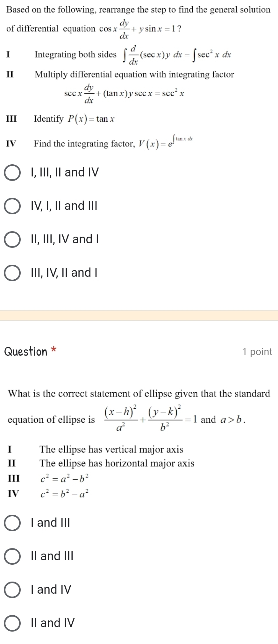Click the red required asterisk beside Question

(54, 350)
